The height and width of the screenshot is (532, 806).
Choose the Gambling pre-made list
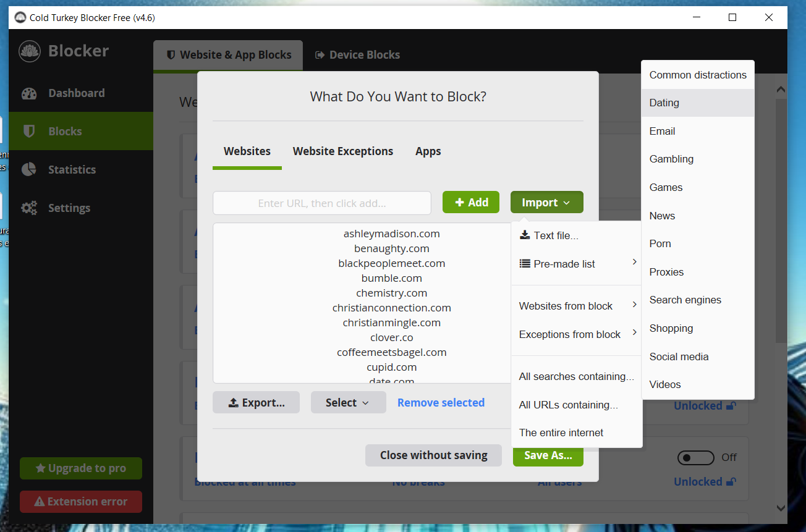pyautogui.click(x=698, y=159)
